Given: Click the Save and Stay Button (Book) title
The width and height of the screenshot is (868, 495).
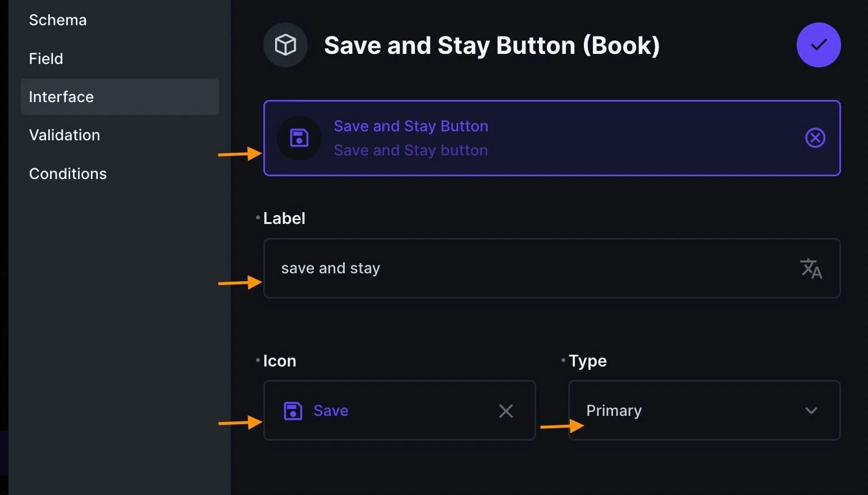Looking at the screenshot, I should pos(491,45).
